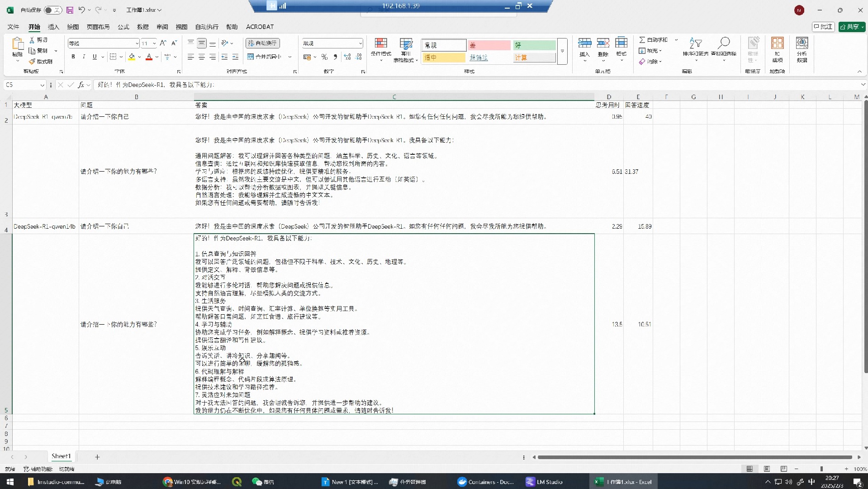
Task: Switch to Page Break Preview in status bar
Action: coord(784,469)
